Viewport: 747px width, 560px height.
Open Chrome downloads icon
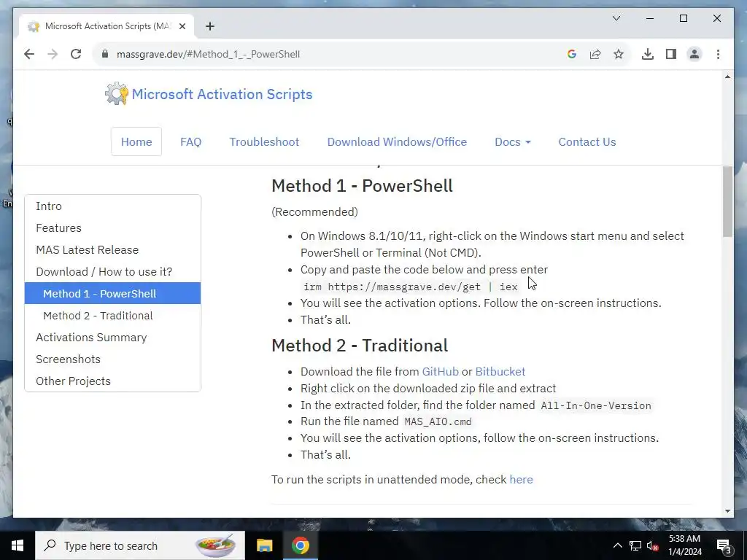[x=648, y=54]
